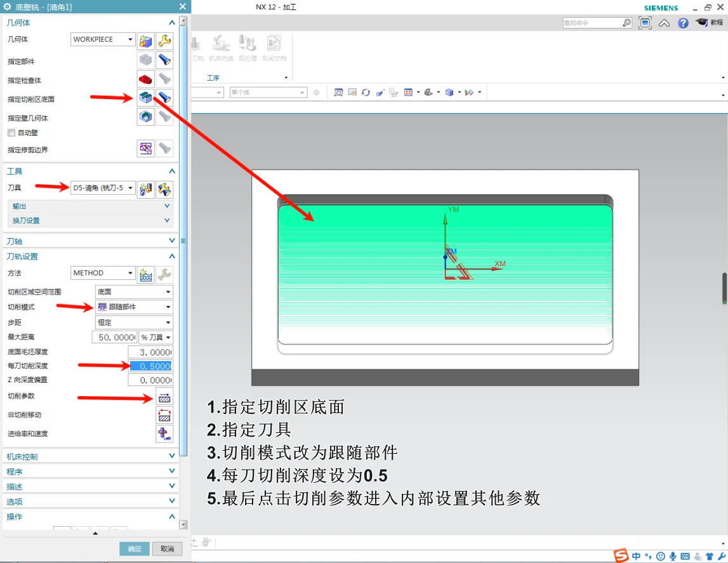This screenshot has width=728, height=563.
Task: Toggle the display icon beside 指定检查体
Action: [x=163, y=79]
